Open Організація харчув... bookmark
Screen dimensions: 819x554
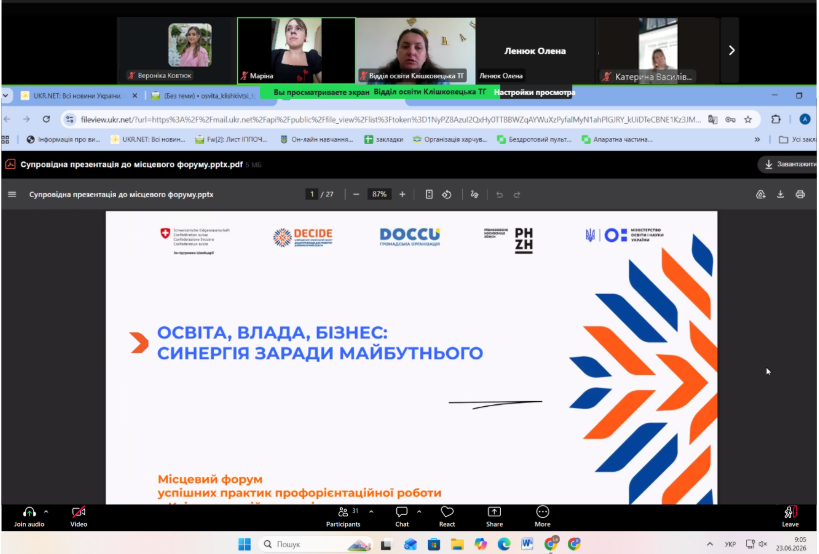coord(450,139)
